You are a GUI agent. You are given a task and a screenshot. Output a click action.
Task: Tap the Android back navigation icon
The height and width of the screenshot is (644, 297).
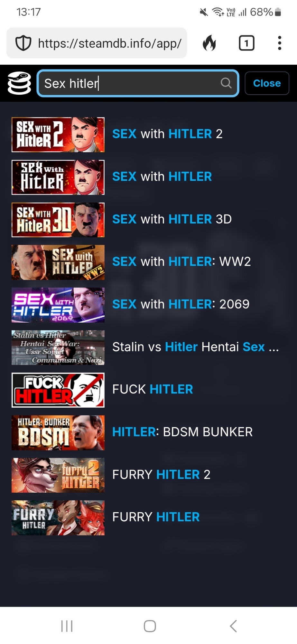click(233, 626)
